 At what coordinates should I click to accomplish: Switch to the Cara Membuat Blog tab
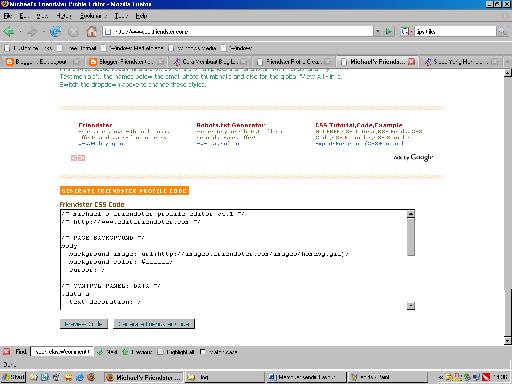210,62
